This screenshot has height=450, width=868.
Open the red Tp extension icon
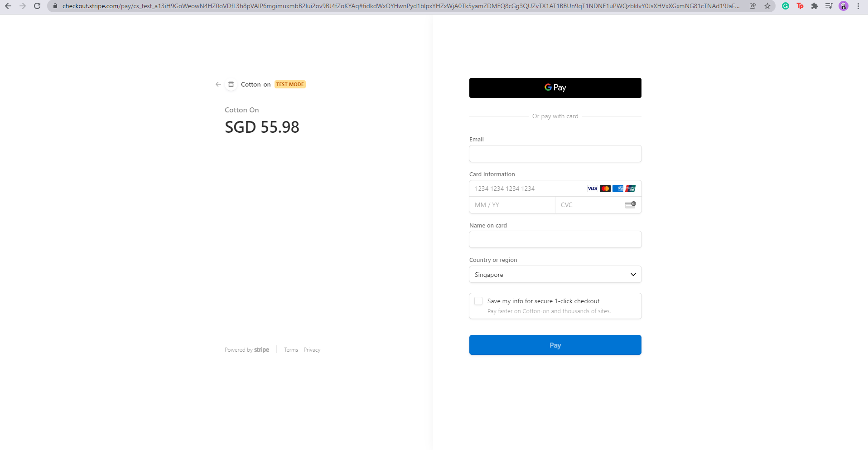pyautogui.click(x=800, y=6)
